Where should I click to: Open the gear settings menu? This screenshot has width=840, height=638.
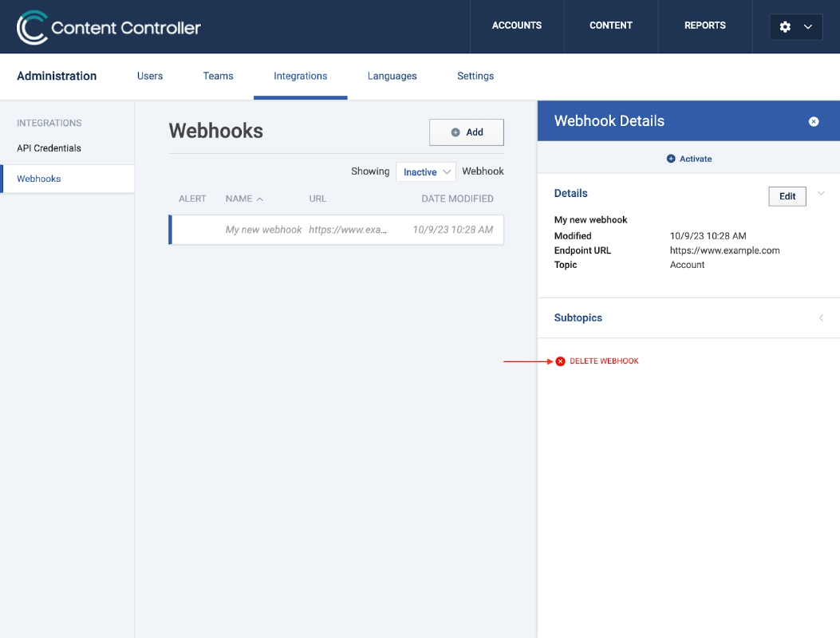point(785,27)
